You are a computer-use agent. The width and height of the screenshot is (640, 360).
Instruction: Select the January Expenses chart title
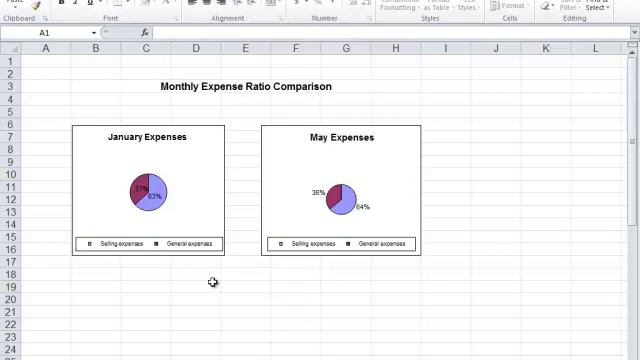pyautogui.click(x=147, y=137)
